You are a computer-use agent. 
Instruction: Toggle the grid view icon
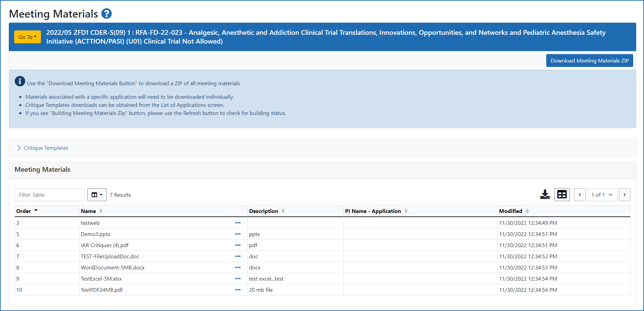[562, 194]
